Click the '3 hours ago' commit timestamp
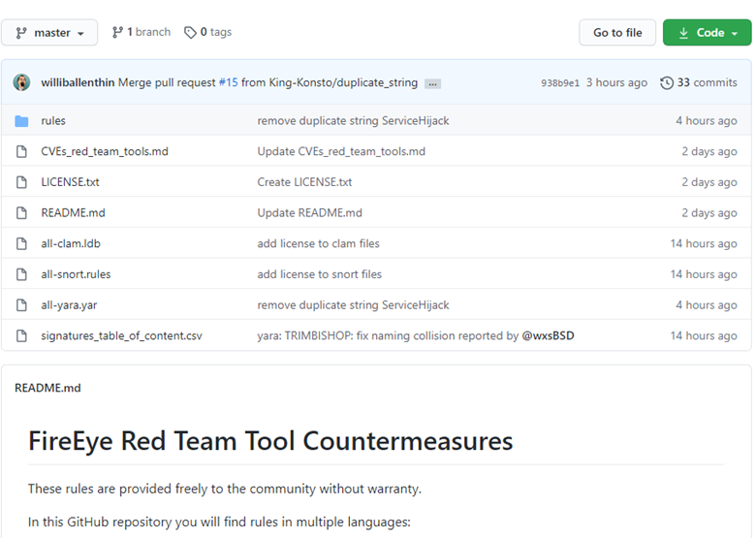 coord(616,82)
